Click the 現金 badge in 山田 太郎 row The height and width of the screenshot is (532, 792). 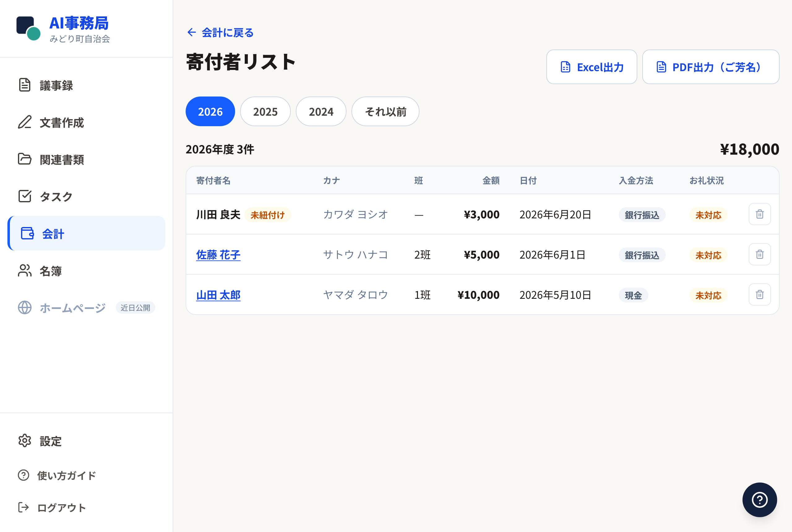(x=633, y=295)
